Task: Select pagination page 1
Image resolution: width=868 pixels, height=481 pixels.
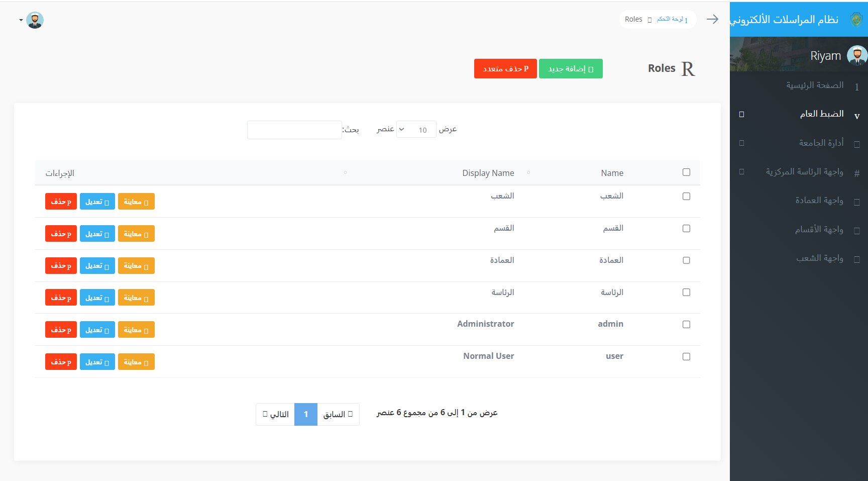Action: (x=306, y=414)
